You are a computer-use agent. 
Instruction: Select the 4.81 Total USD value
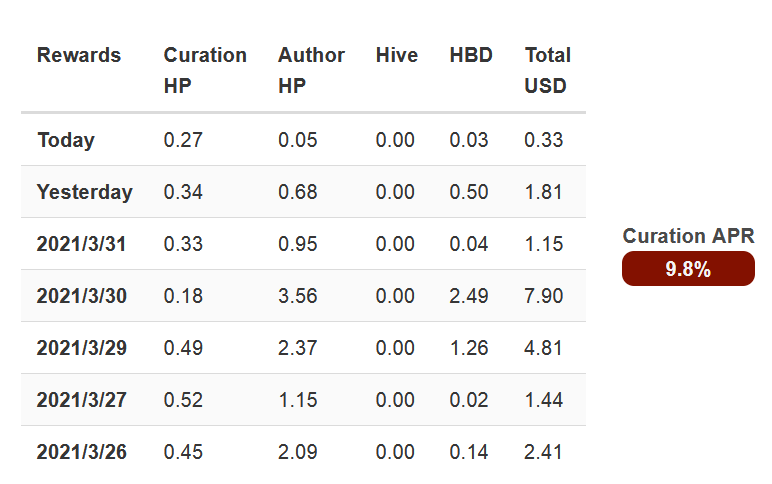point(543,348)
